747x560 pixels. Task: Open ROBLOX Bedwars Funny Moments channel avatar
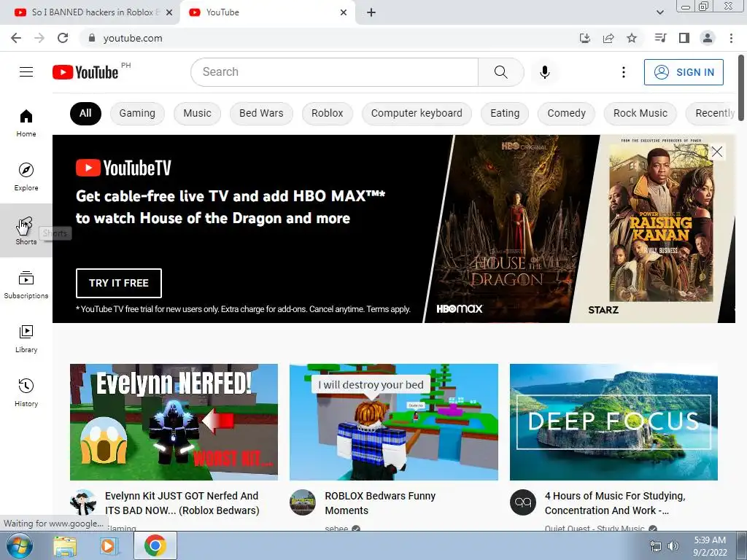point(303,502)
